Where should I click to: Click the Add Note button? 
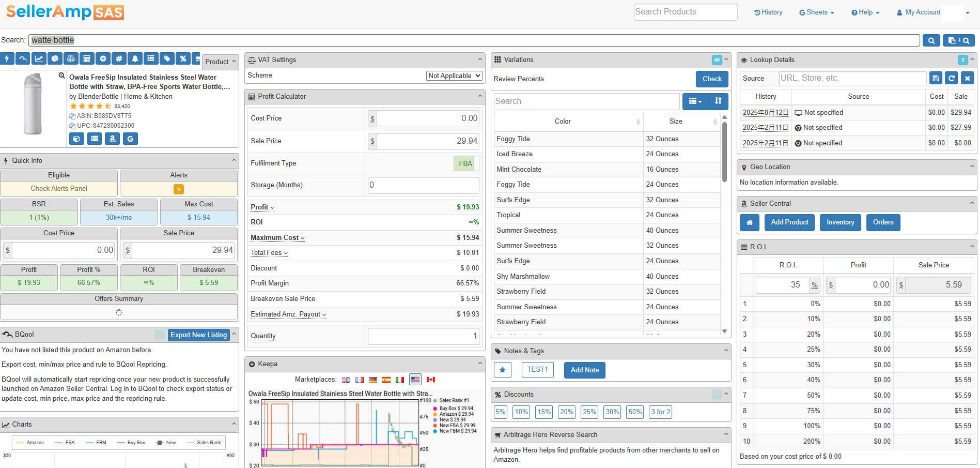click(585, 370)
